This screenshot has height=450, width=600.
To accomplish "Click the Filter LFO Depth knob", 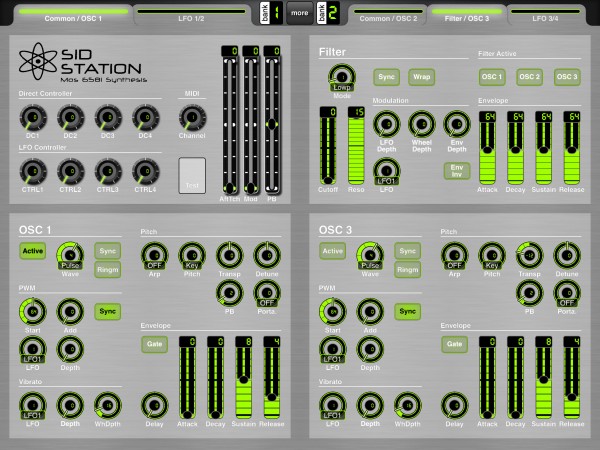I will pos(386,124).
